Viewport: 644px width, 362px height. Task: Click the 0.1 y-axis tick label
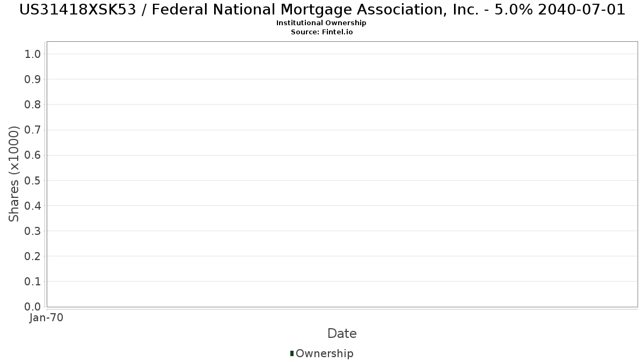[33, 281]
